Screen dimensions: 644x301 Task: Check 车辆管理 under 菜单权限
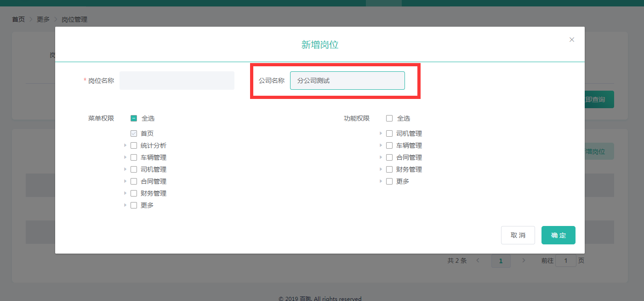coord(134,157)
